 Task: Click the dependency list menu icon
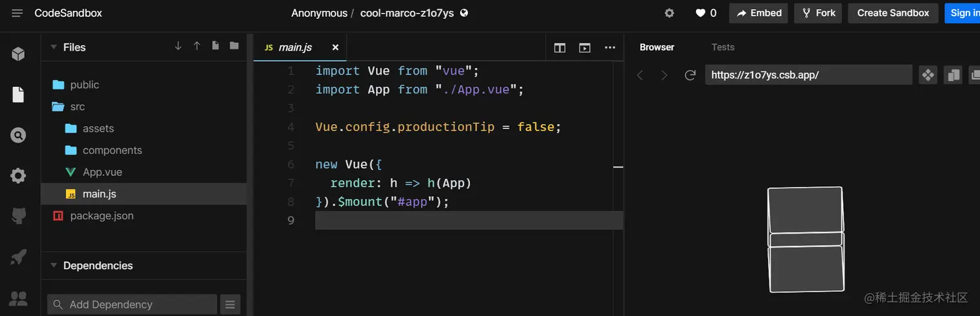(x=230, y=304)
